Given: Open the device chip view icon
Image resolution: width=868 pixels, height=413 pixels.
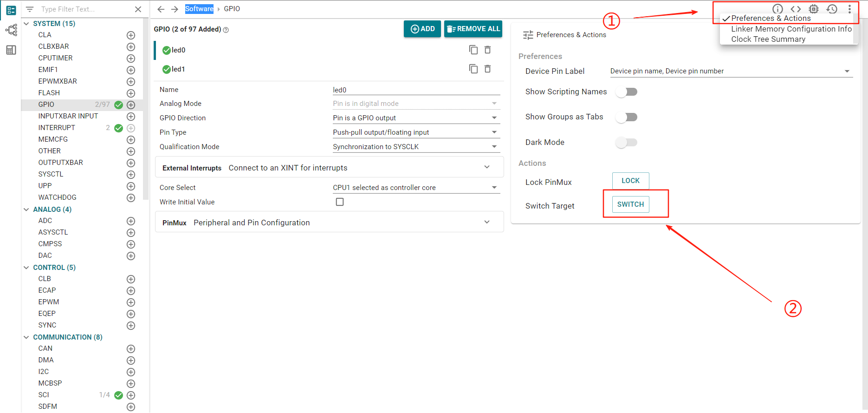Looking at the screenshot, I should [x=814, y=9].
